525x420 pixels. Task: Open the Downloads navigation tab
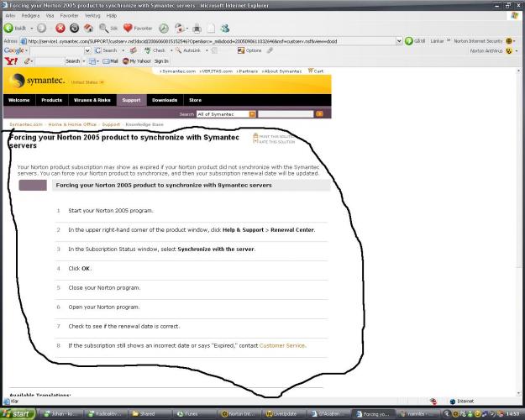click(164, 100)
